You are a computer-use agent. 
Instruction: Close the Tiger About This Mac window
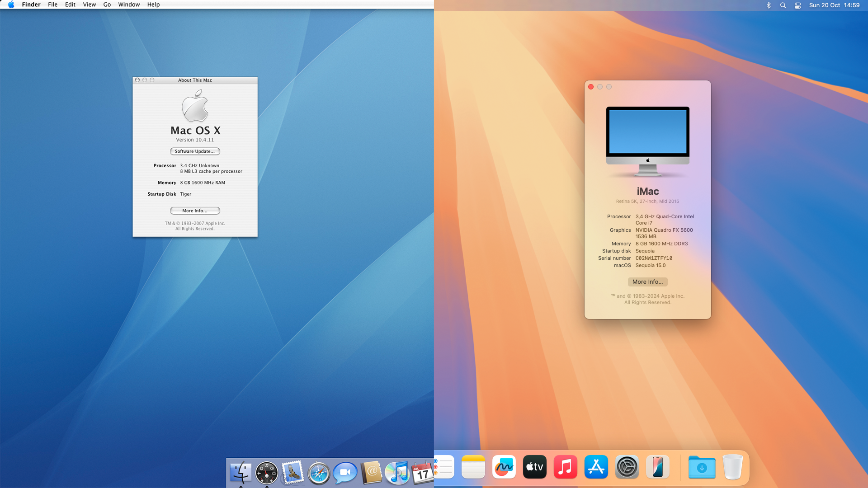(x=137, y=80)
